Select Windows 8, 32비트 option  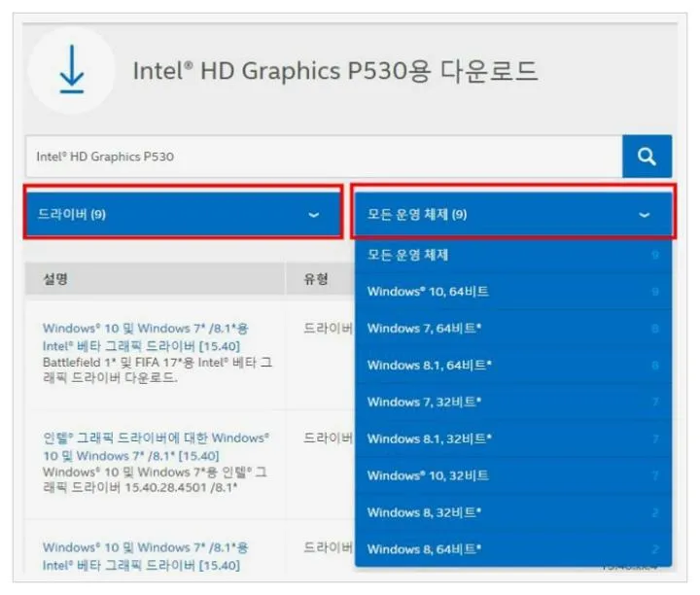(513, 512)
